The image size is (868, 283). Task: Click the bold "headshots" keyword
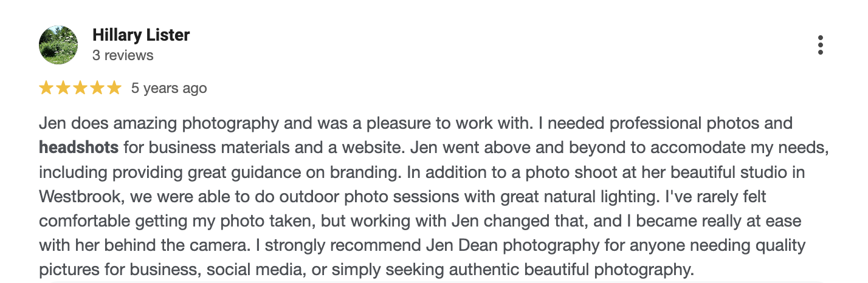(78, 148)
